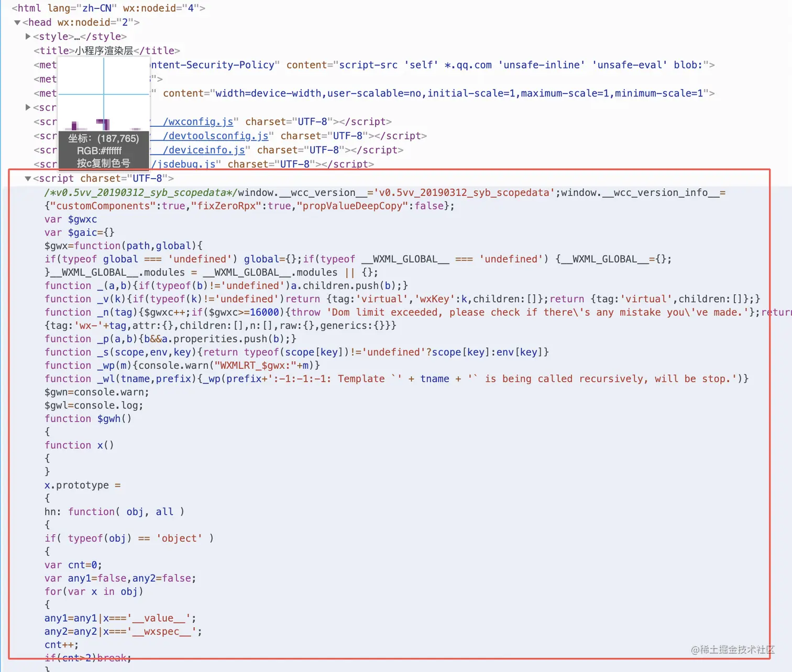
Task: Click the 'function _p(a,b)' line
Action: coord(171,339)
